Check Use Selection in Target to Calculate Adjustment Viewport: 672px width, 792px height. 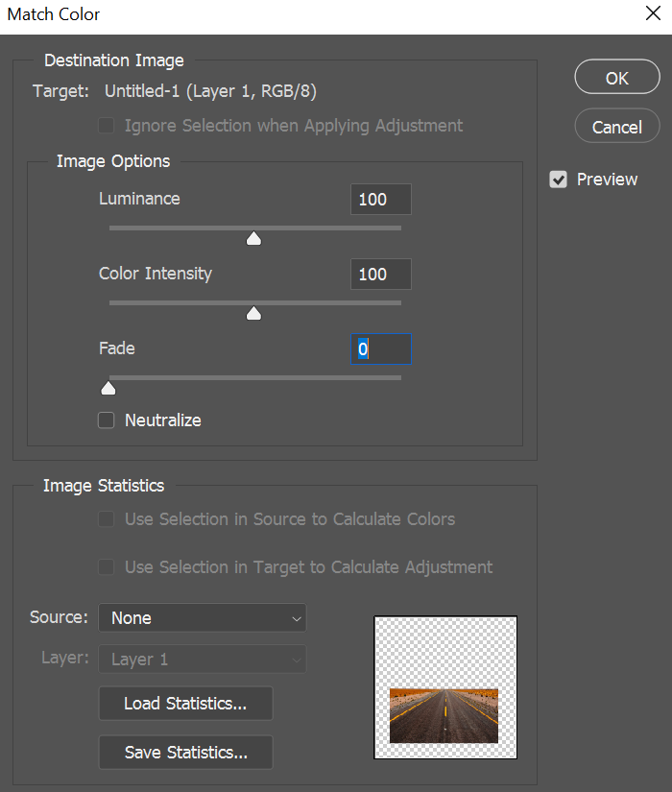click(x=107, y=567)
